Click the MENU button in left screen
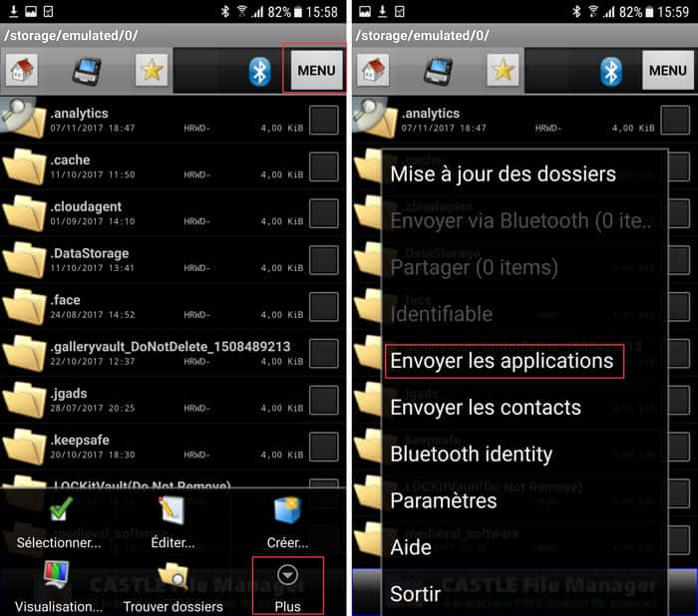The image size is (698, 616). coord(316,71)
